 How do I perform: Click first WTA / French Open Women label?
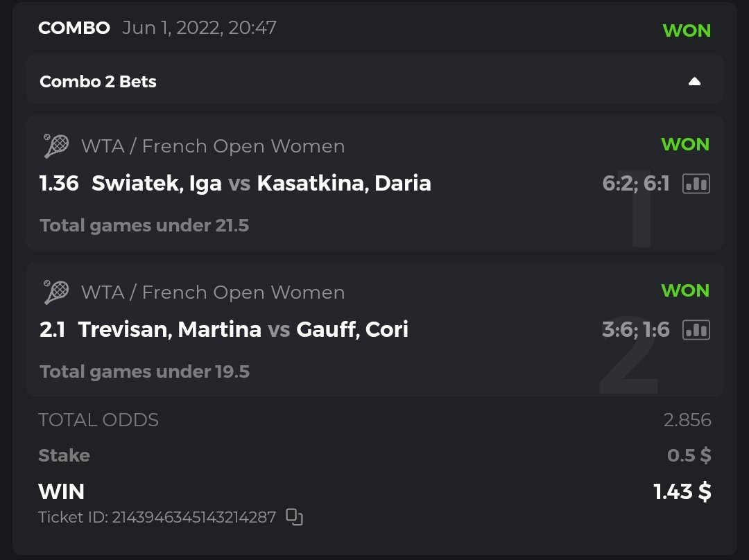212,146
